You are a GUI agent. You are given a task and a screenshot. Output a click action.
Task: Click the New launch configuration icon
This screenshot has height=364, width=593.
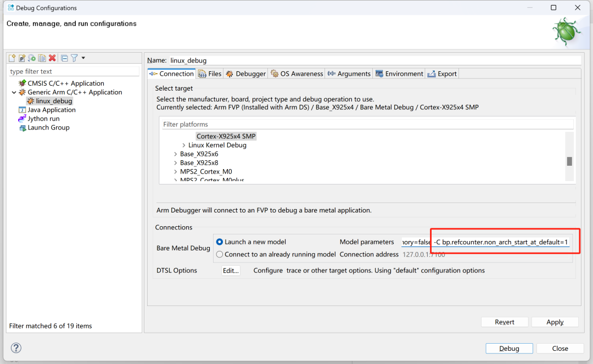pos(12,58)
